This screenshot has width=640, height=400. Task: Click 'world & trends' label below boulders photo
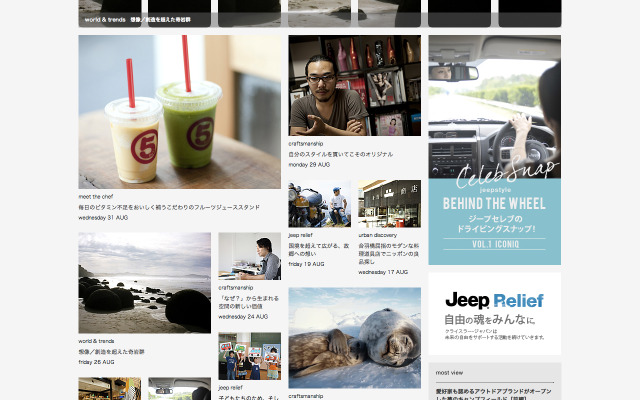[96, 341]
